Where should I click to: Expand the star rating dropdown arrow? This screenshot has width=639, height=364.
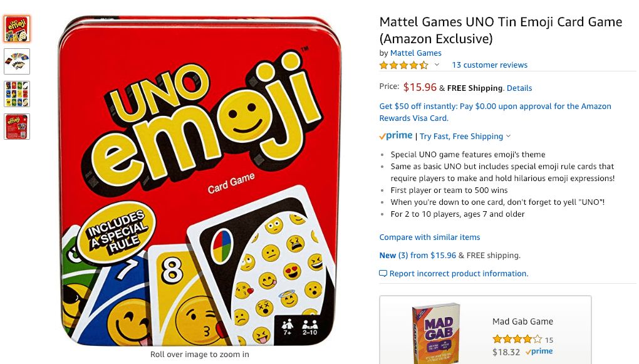437,65
